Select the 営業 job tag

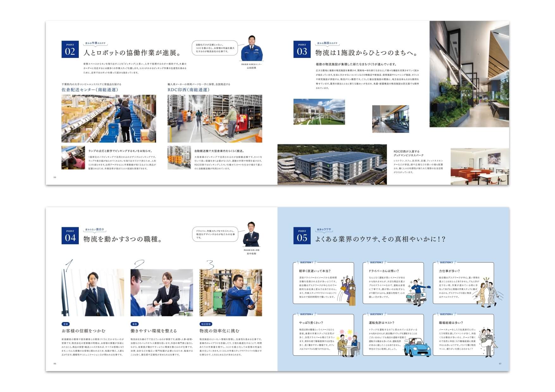(65, 324)
